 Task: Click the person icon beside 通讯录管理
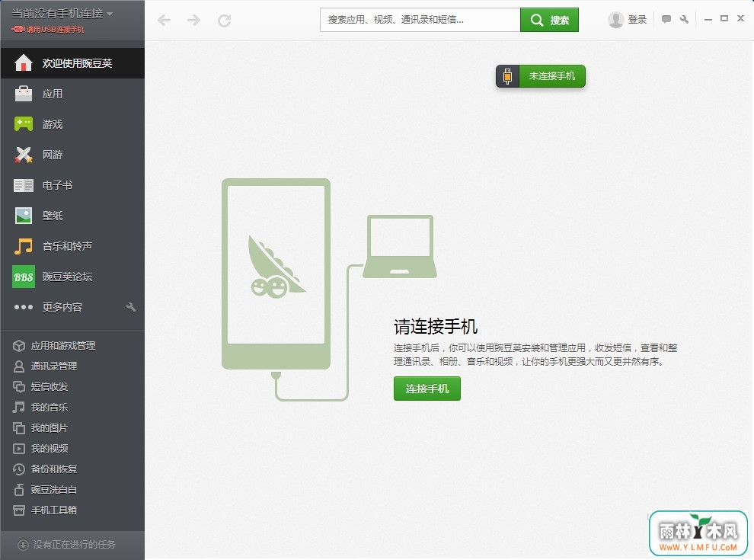[x=19, y=366]
